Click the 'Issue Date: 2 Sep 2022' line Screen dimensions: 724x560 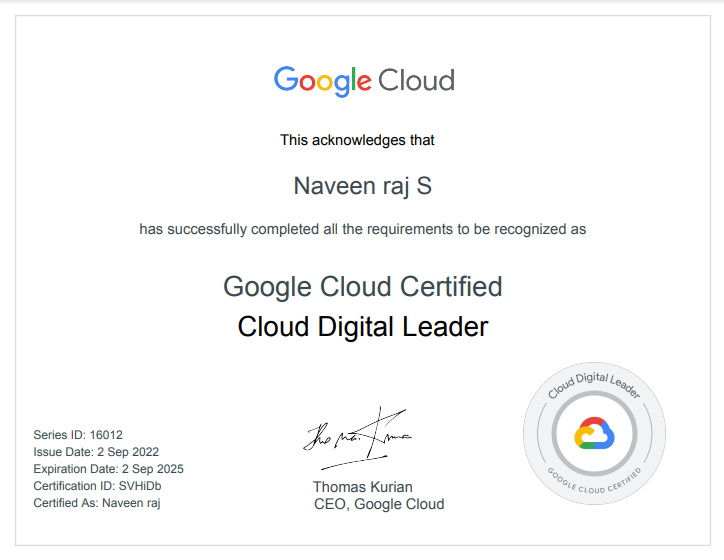[96, 452]
